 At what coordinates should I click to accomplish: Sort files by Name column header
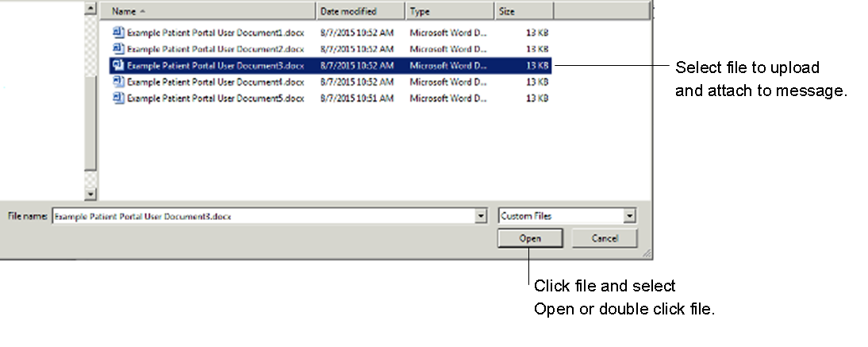point(211,11)
